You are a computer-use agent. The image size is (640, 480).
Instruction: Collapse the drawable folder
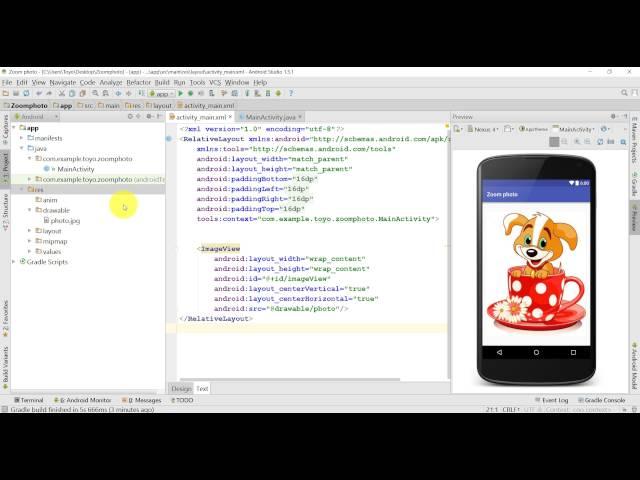click(30, 210)
